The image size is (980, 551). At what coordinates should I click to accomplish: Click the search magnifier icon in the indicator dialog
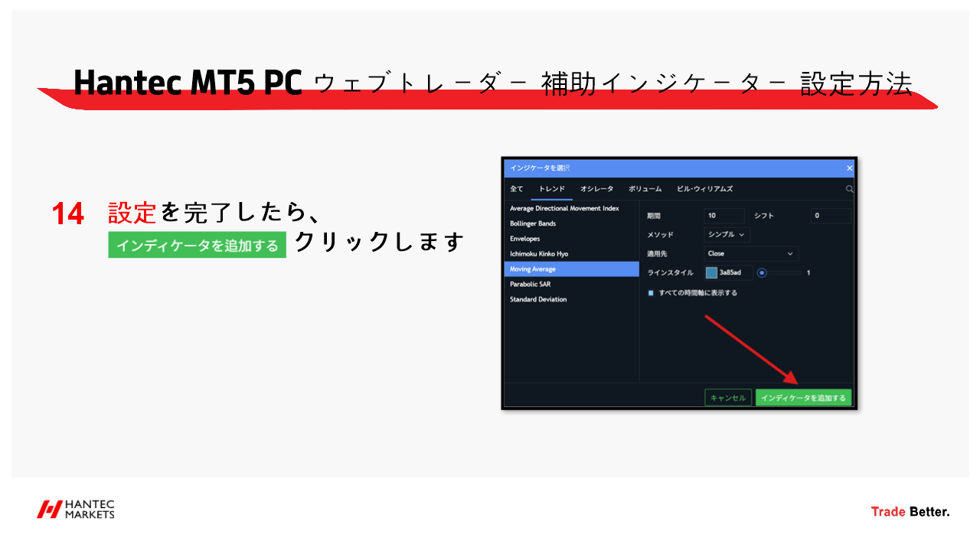(848, 189)
